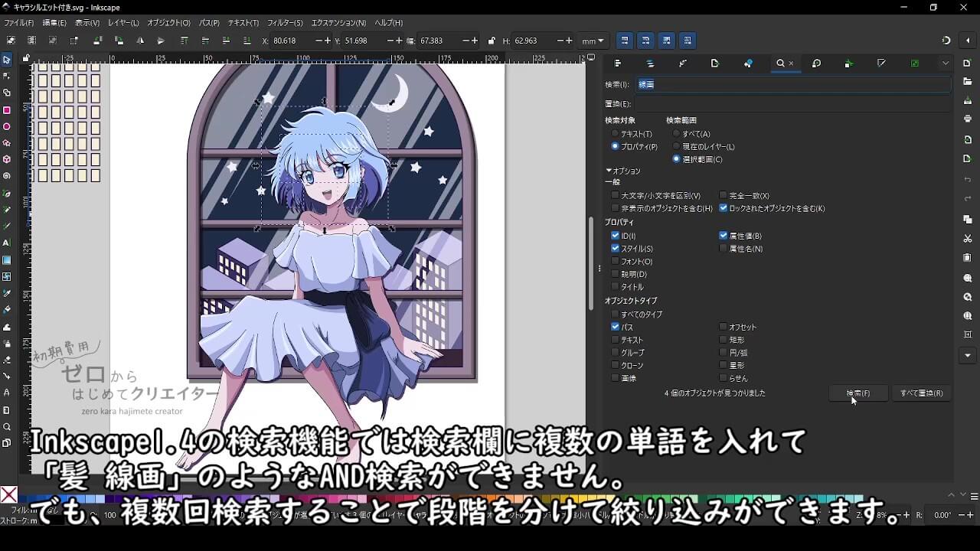The width and height of the screenshot is (980, 551).
Task: Select the 3D Box tool
Action: [x=7, y=159]
